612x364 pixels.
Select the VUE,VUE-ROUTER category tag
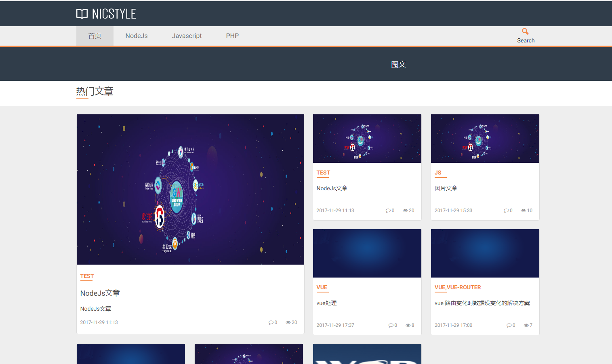(x=458, y=288)
